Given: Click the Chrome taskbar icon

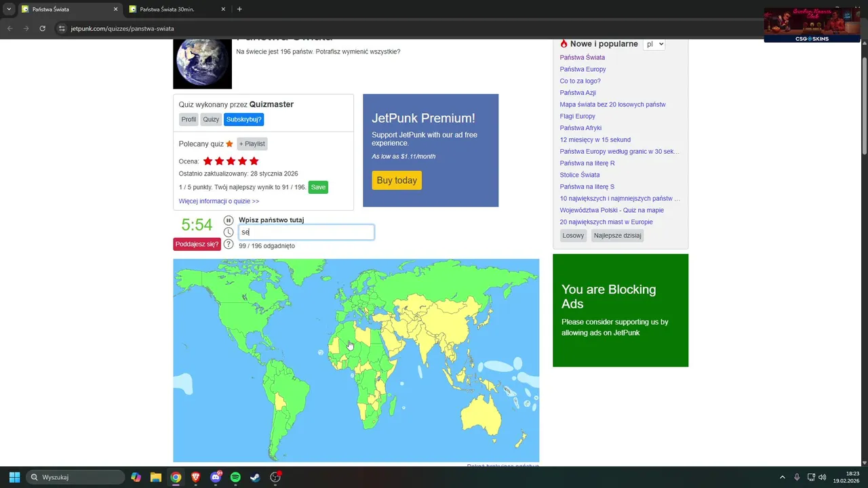Looking at the screenshot, I should click(176, 477).
